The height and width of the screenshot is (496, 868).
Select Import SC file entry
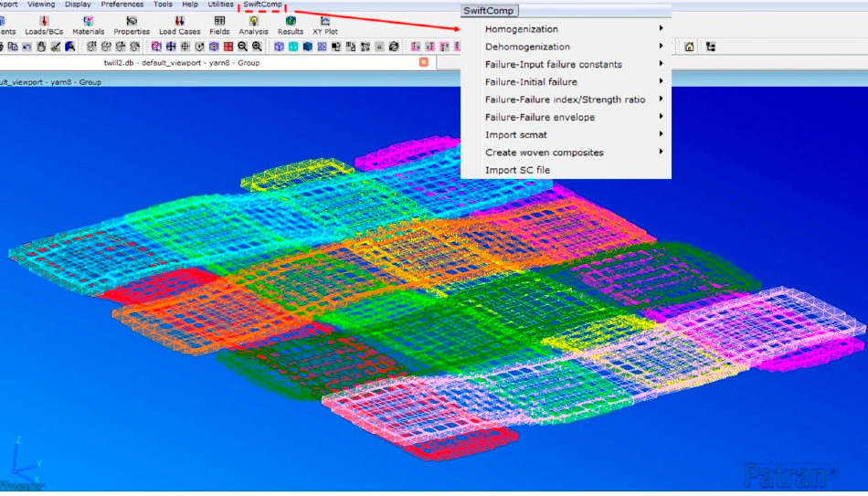517,170
